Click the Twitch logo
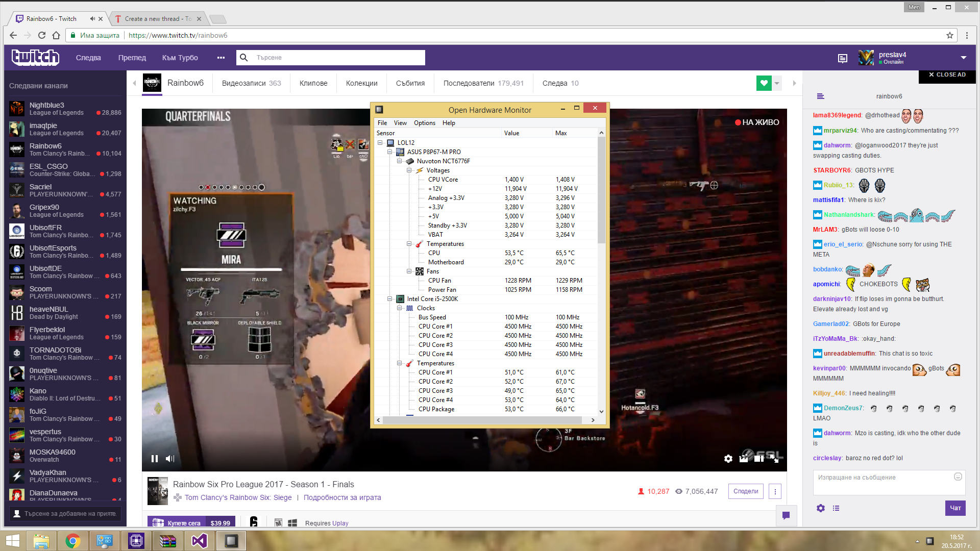This screenshot has width=980, height=551. coord(35,58)
